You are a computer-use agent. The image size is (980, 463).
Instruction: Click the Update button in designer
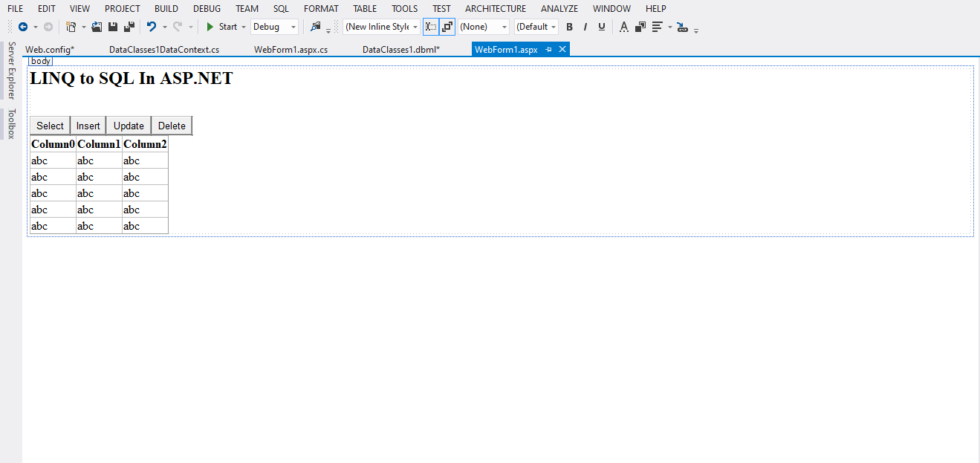point(129,126)
